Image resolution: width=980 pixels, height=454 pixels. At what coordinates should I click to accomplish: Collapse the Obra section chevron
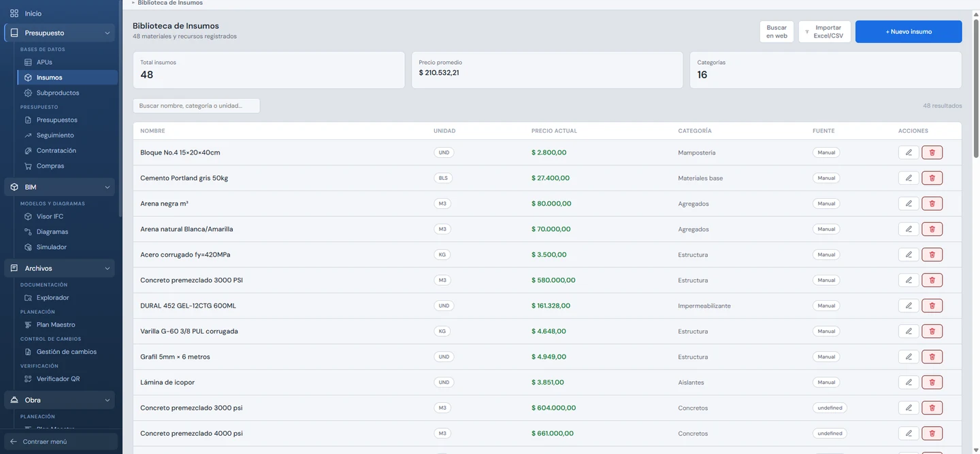(107, 400)
